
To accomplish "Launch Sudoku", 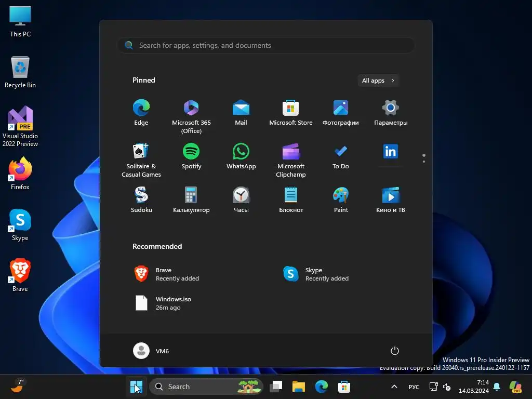I will pyautogui.click(x=141, y=200).
